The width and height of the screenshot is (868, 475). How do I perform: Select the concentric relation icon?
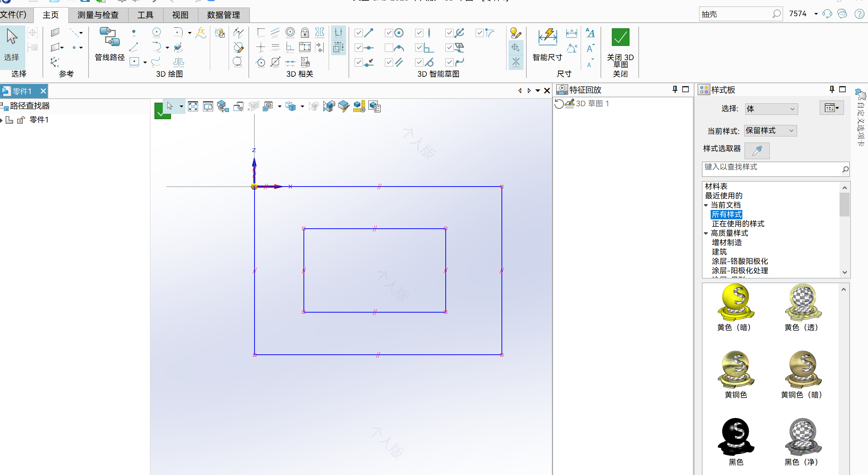pos(290,32)
